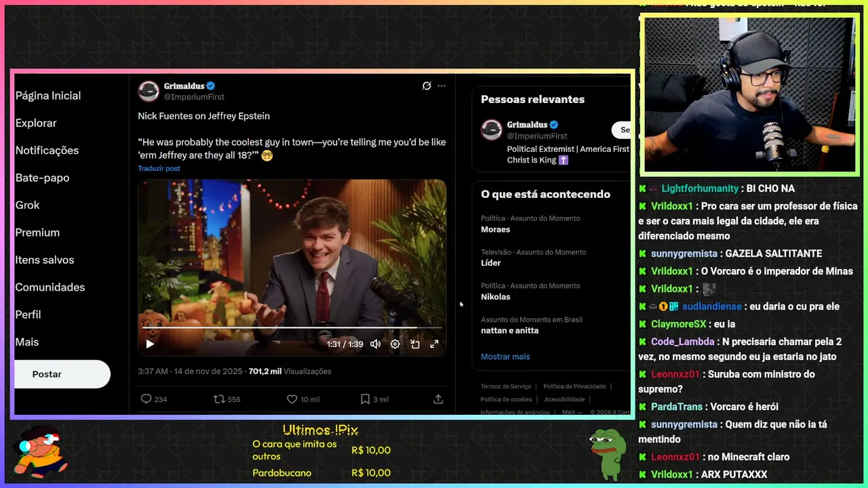Click chat username sudlandiense

[712, 306]
